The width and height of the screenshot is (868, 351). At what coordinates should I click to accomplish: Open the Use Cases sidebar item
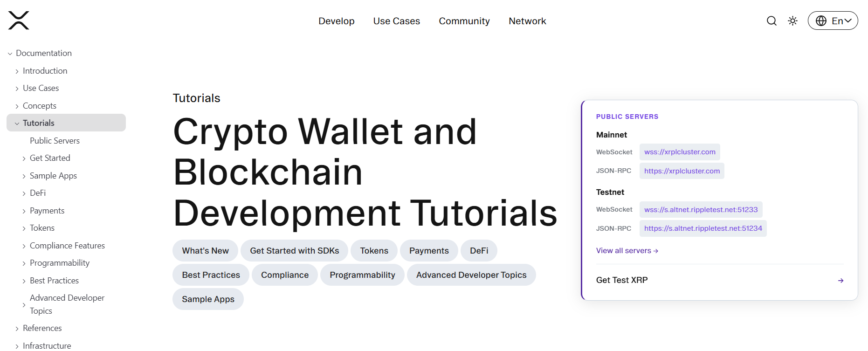coord(41,88)
